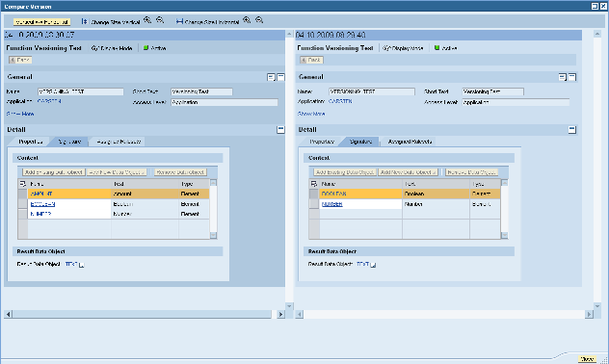Switch to Assigned Rulesets tab in right pane

(410, 142)
